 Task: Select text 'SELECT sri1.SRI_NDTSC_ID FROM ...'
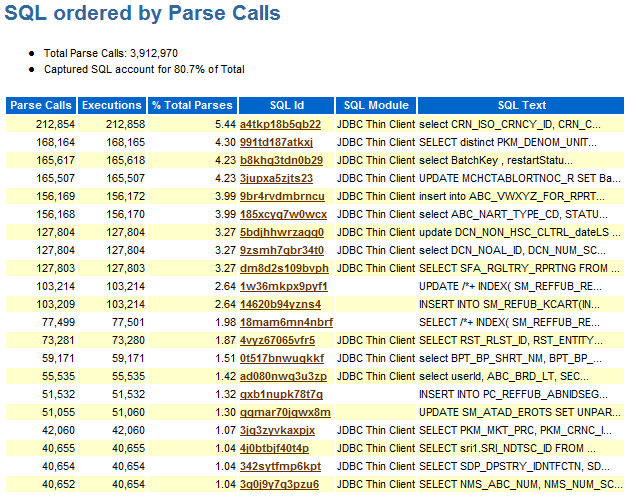click(507, 448)
